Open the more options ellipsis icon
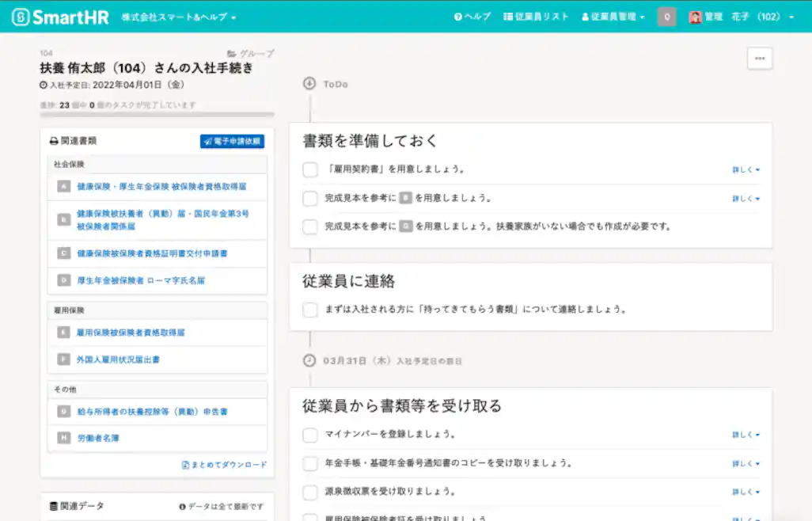Image resolution: width=812 pixels, height=521 pixels. tap(759, 58)
